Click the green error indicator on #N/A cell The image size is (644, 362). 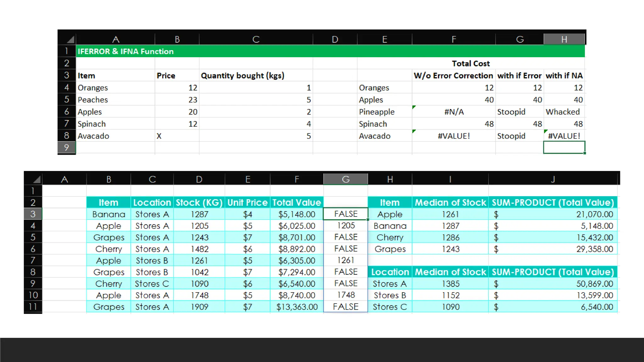[414, 107]
